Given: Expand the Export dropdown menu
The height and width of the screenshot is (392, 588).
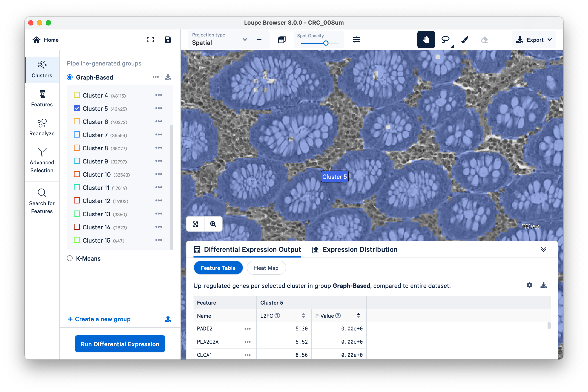Looking at the screenshot, I should click(534, 40).
